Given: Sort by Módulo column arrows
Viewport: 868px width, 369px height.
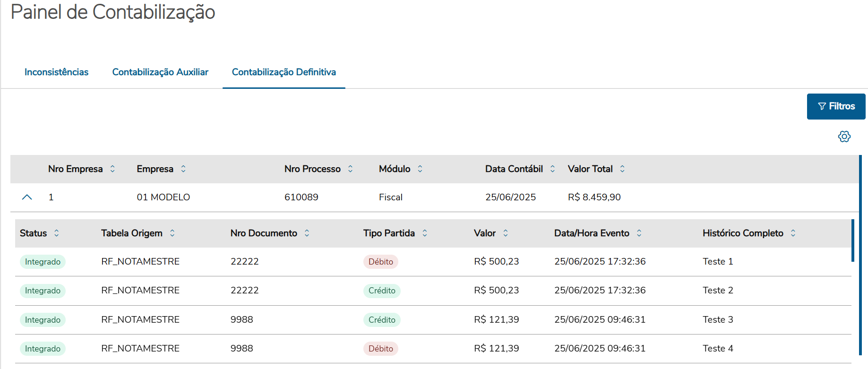Looking at the screenshot, I should click(420, 169).
